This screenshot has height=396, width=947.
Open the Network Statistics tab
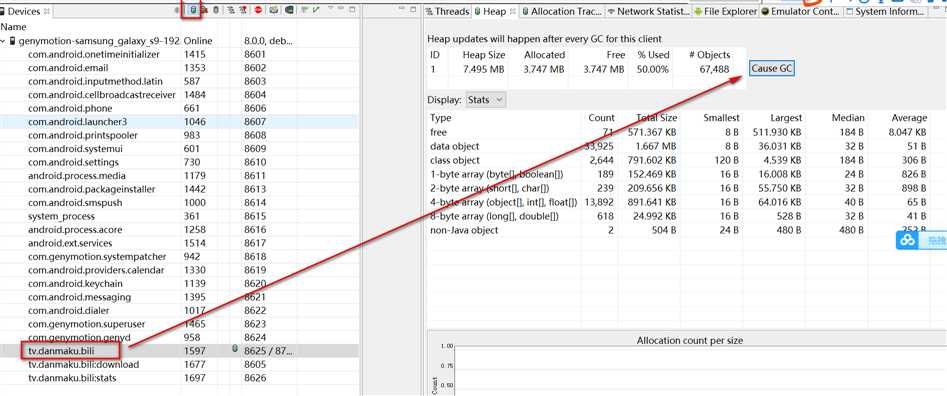point(648,11)
